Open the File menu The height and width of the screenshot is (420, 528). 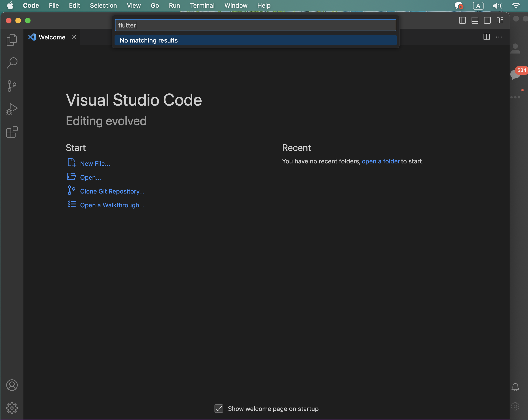point(54,5)
